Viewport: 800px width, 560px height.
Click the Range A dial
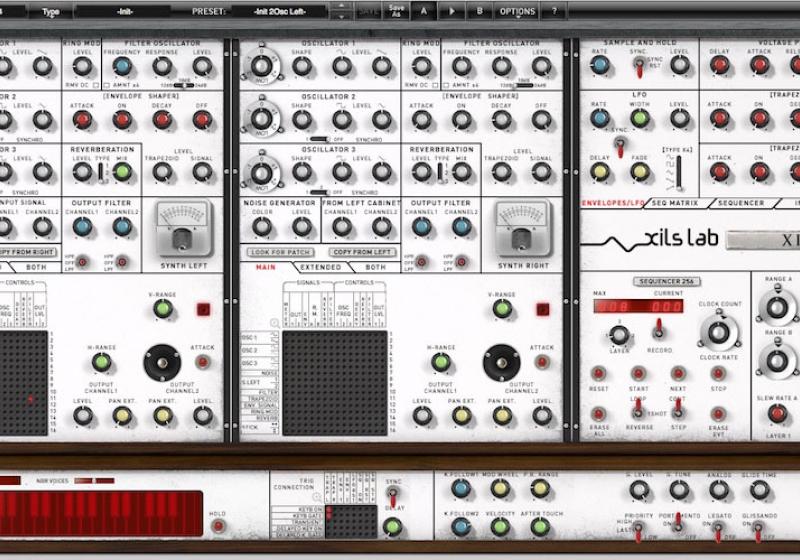[777, 307]
